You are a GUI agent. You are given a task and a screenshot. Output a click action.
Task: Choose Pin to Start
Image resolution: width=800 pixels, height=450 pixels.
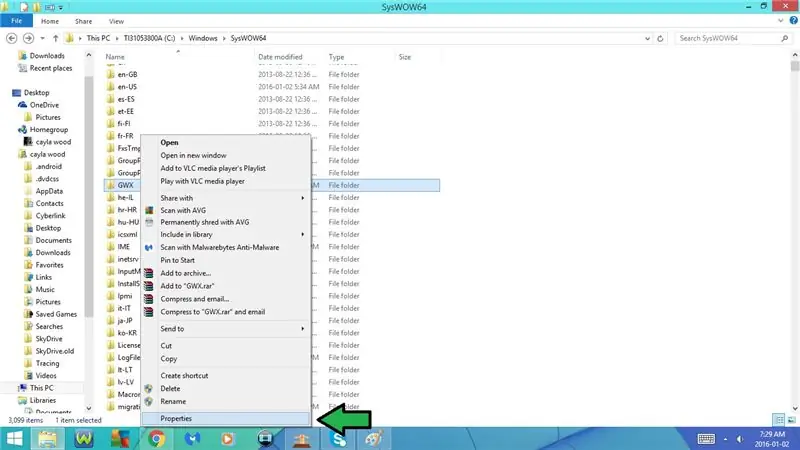pyautogui.click(x=226, y=260)
